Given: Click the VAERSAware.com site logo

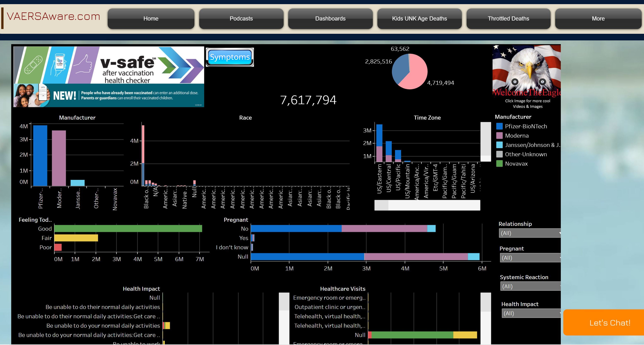Looking at the screenshot, I should (x=53, y=16).
